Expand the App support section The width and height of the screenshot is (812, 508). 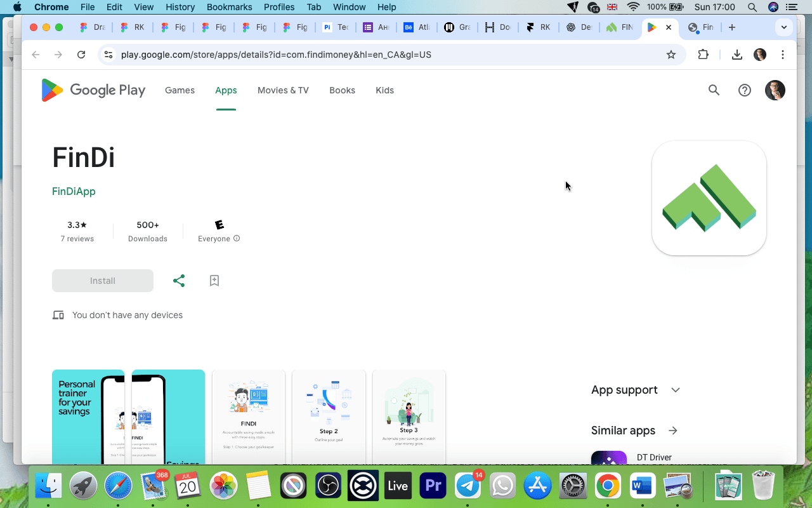point(636,390)
